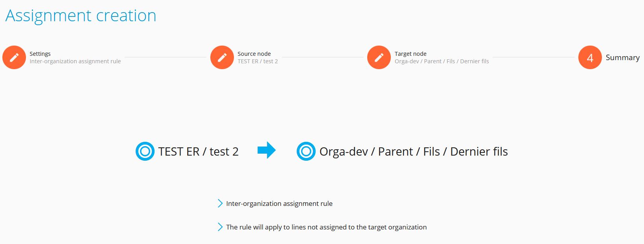Click the TEST ER / test 2 text
The height and width of the screenshot is (244, 644).
pos(199,152)
